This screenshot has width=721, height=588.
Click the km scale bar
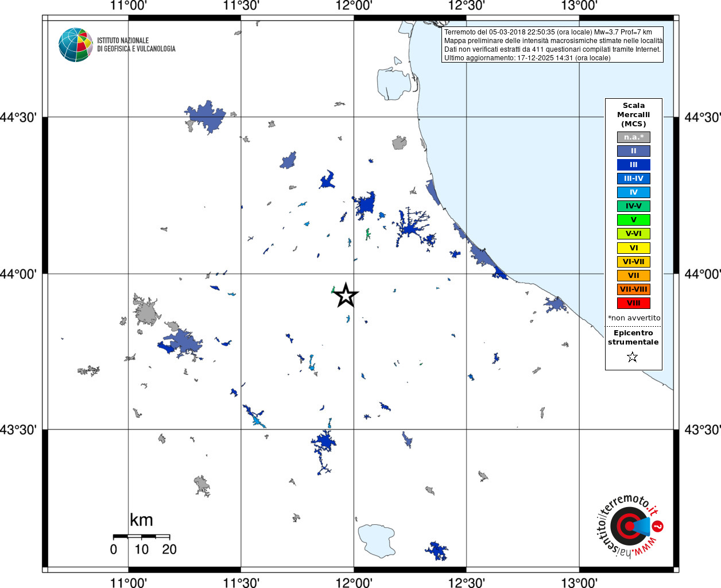(141, 536)
